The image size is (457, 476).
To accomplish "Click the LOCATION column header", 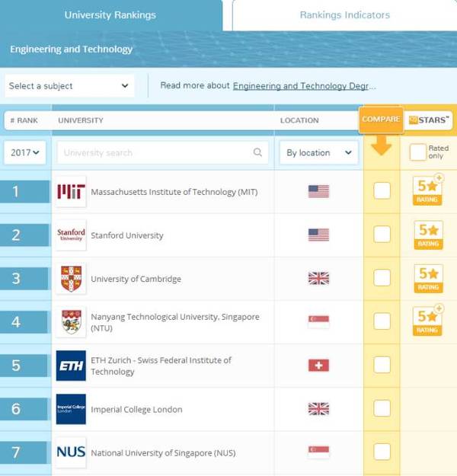I will [x=299, y=120].
